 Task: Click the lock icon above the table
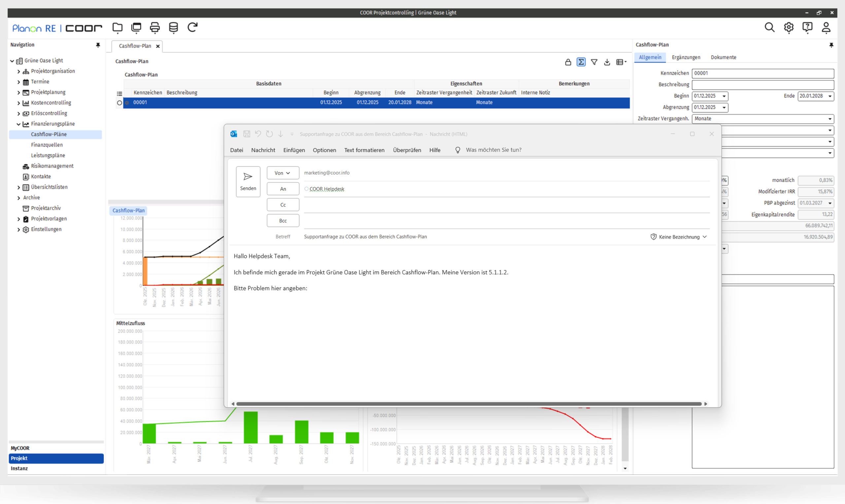tap(568, 62)
